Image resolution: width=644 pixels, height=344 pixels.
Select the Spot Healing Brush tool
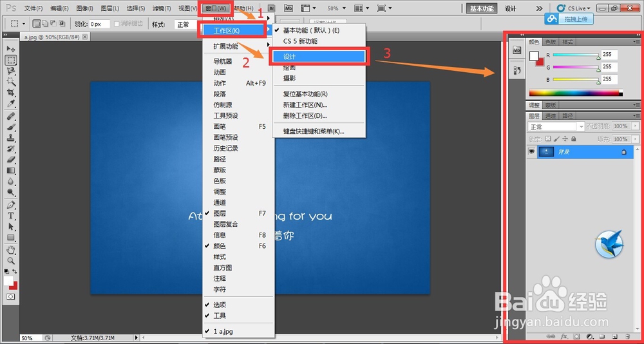click(11, 116)
